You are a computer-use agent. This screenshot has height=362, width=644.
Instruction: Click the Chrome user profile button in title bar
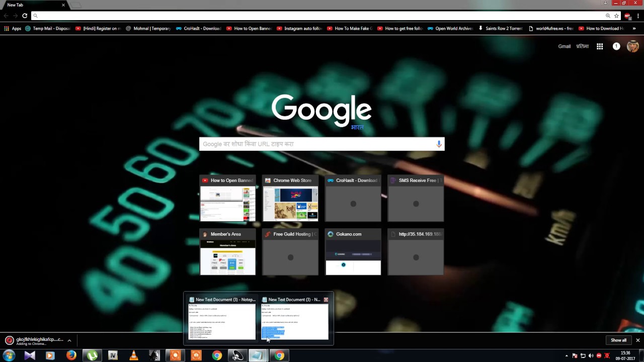(606, 3)
